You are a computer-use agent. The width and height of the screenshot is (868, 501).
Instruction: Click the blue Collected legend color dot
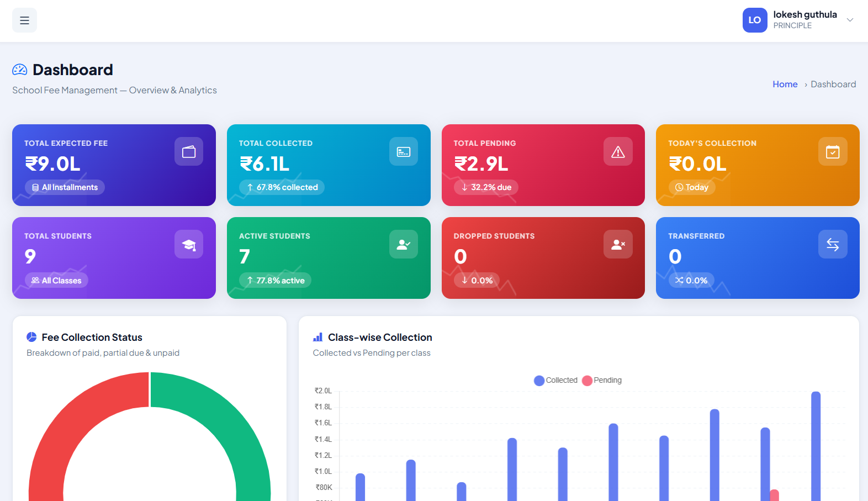pos(539,381)
